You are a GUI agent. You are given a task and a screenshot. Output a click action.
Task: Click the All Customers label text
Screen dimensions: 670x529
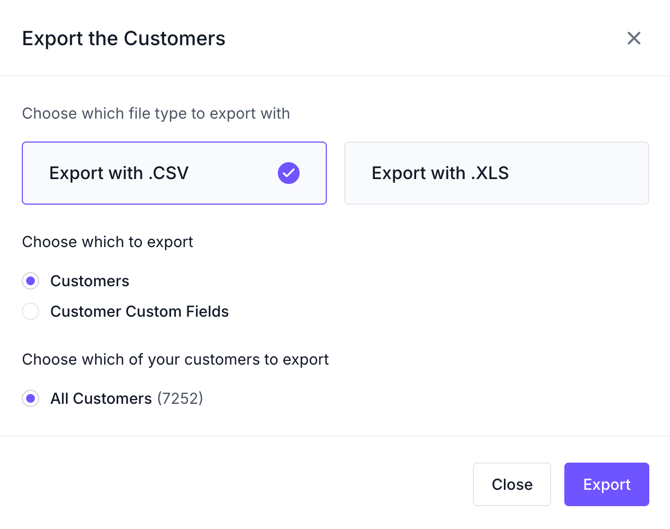click(101, 398)
